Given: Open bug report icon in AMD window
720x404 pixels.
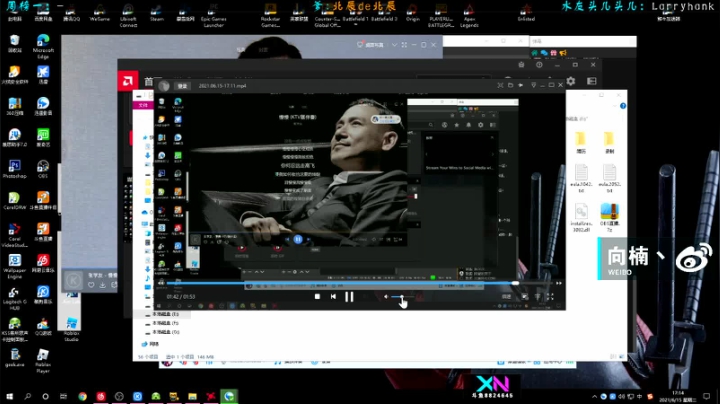Looking at the screenshot, I should [521, 65].
